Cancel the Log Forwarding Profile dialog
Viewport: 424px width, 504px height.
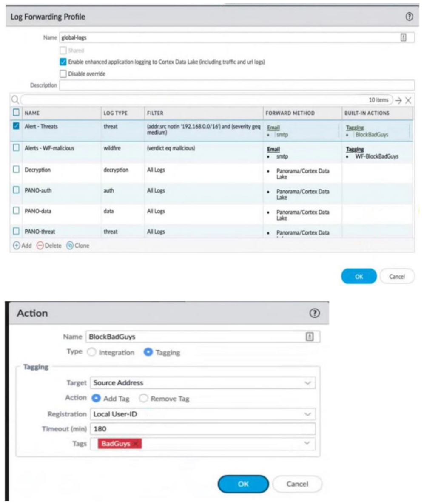[x=397, y=276]
